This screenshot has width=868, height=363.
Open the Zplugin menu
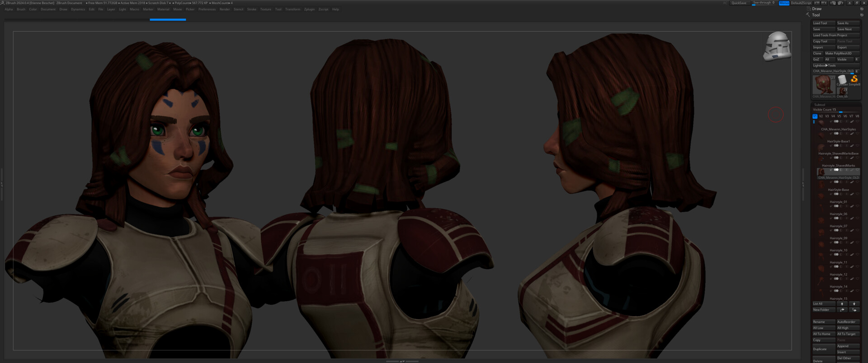tap(309, 9)
